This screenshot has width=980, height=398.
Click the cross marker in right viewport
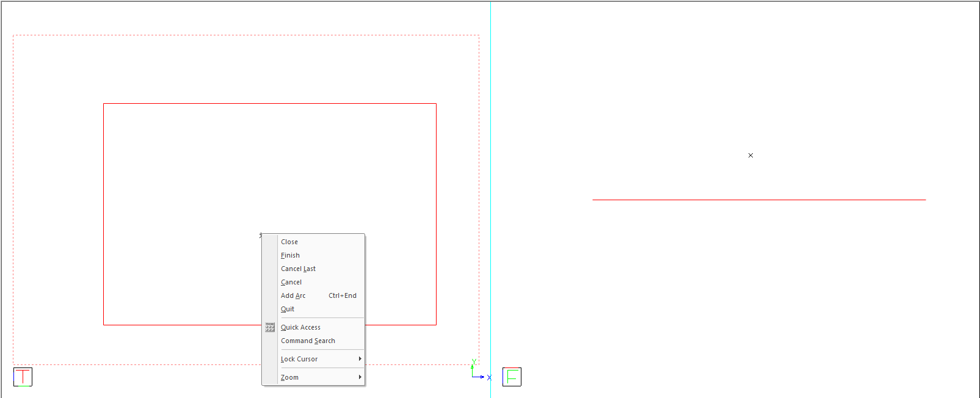click(x=750, y=156)
